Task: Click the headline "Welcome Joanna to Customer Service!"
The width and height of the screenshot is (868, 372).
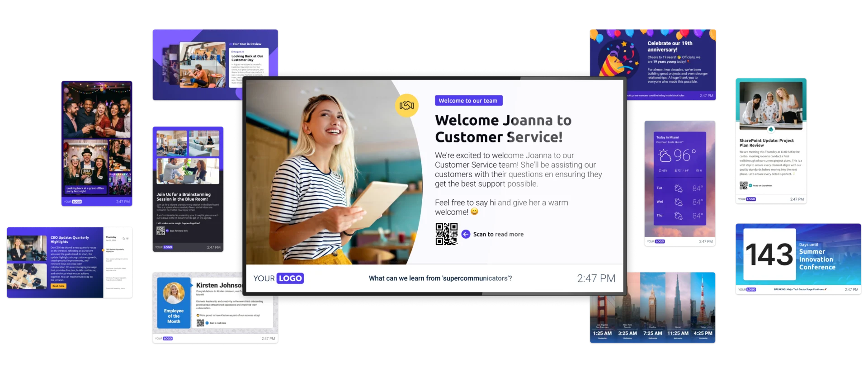Action: tap(503, 128)
